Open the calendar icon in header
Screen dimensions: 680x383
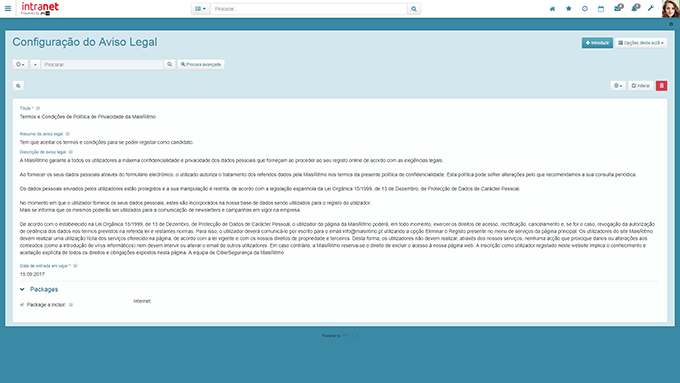click(x=601, y=9)
